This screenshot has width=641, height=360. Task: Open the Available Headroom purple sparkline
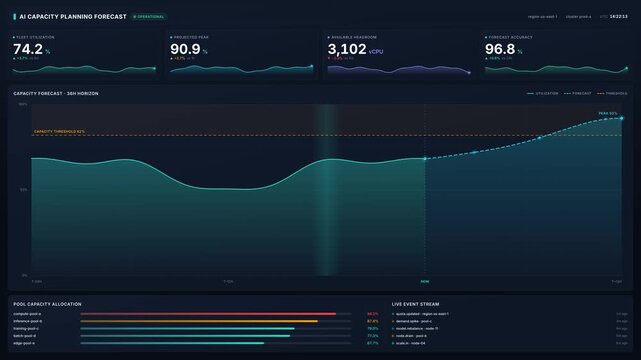[399, 70]
